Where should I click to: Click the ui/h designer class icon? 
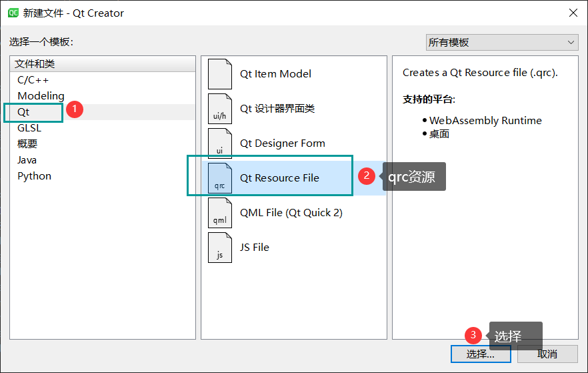(220, 109)
